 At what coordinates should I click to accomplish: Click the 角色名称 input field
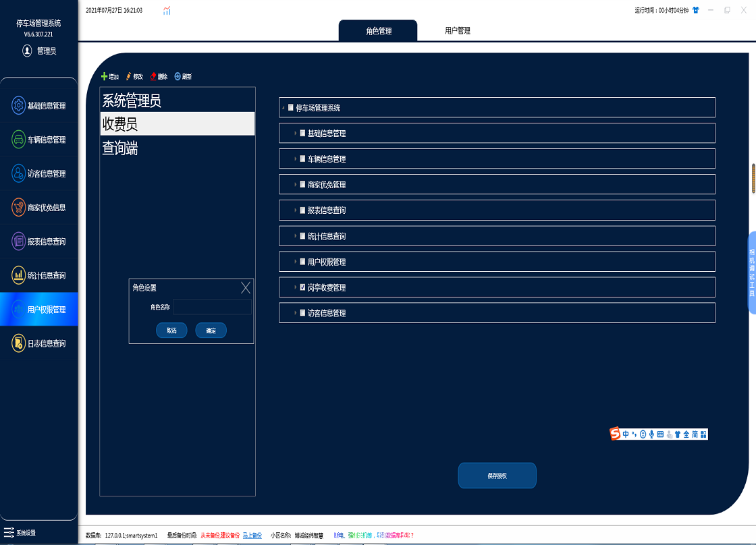pyautogui.click(x=212, y=307)
